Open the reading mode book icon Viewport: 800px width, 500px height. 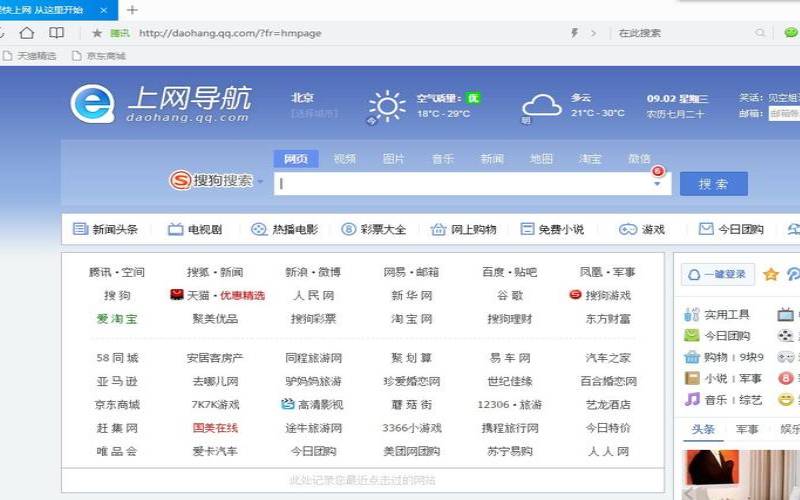56,33
